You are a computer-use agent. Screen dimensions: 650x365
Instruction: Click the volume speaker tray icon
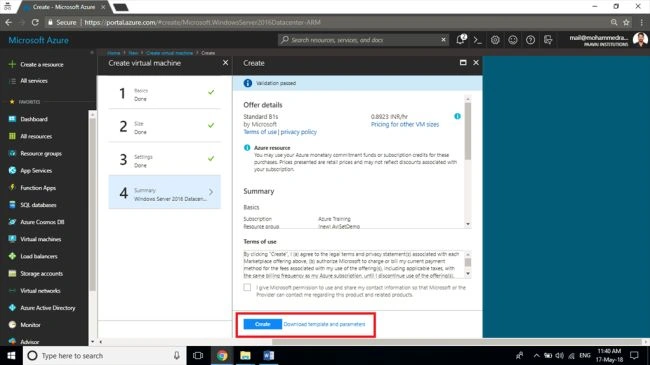pyautogui.click(x=559, y=355)
